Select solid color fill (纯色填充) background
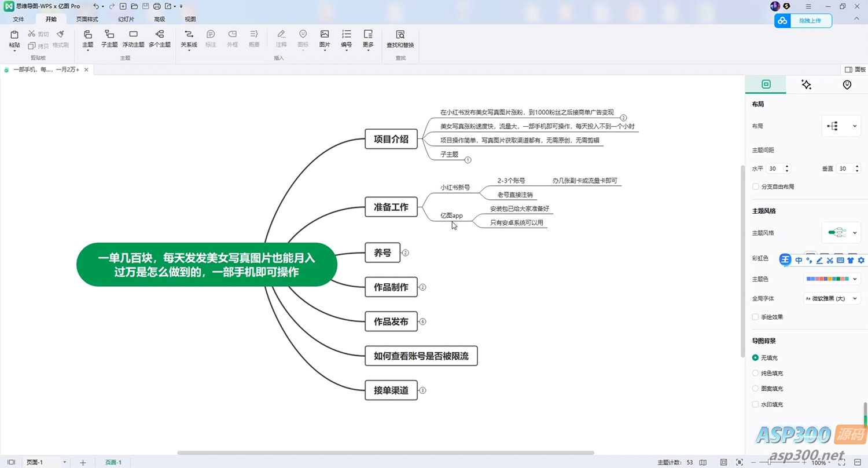The width and height of the screenshot is (868, 468). click(755, 374)
